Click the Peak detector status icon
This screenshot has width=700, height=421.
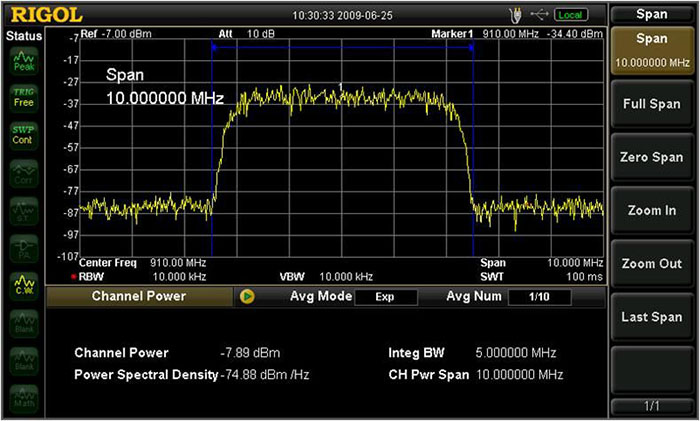click(x=22, y=60)
